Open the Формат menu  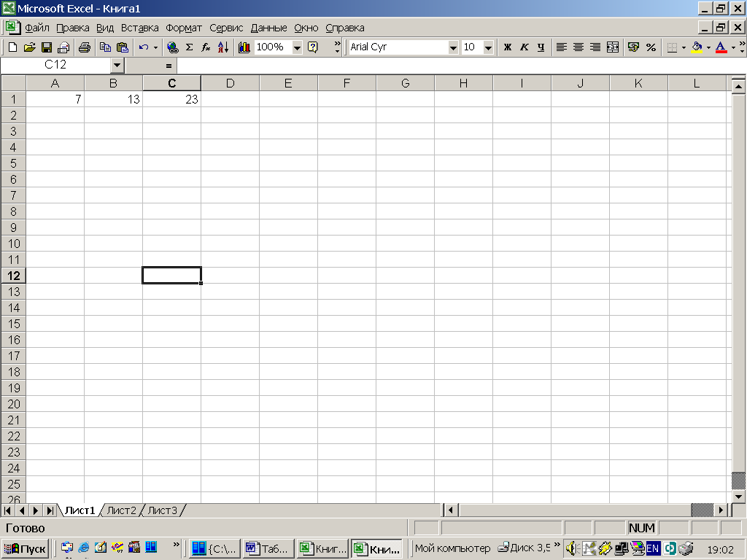(x=184, y=28)
